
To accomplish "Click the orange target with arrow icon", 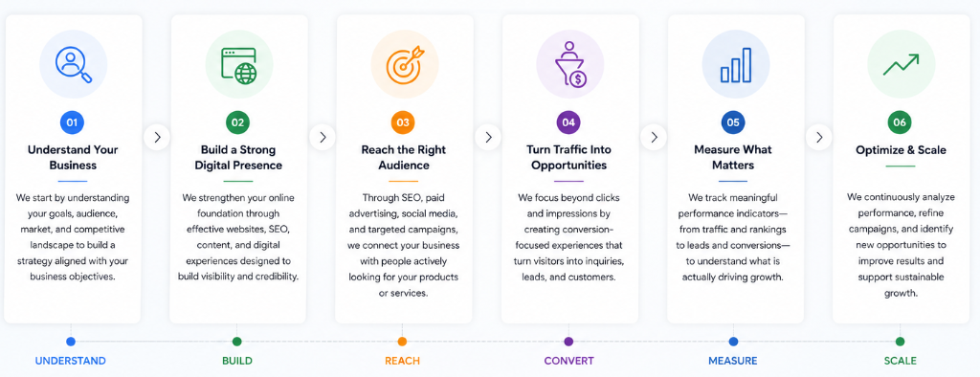I will [405, 64].
